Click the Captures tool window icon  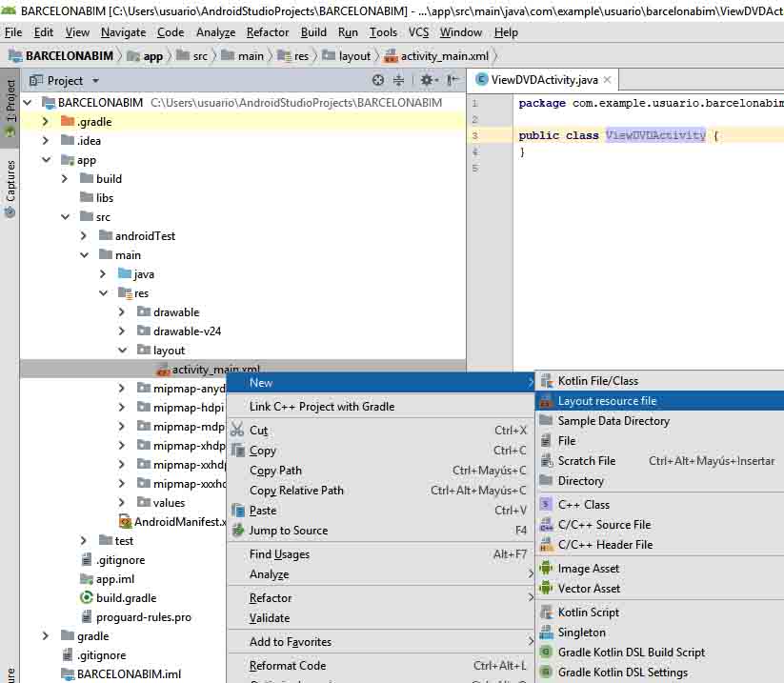point(10,211)
